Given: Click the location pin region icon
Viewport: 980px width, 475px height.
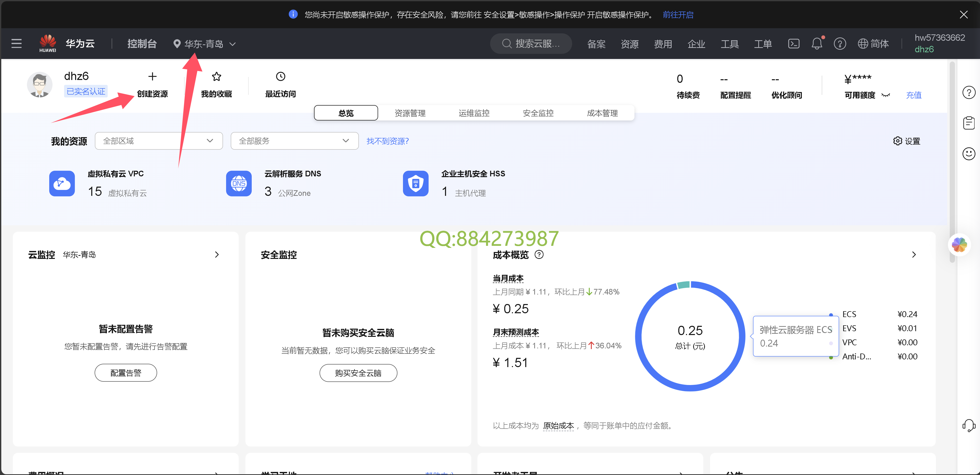Looking at the screenshot, I should pyautogui.click(x=177, y=44).
